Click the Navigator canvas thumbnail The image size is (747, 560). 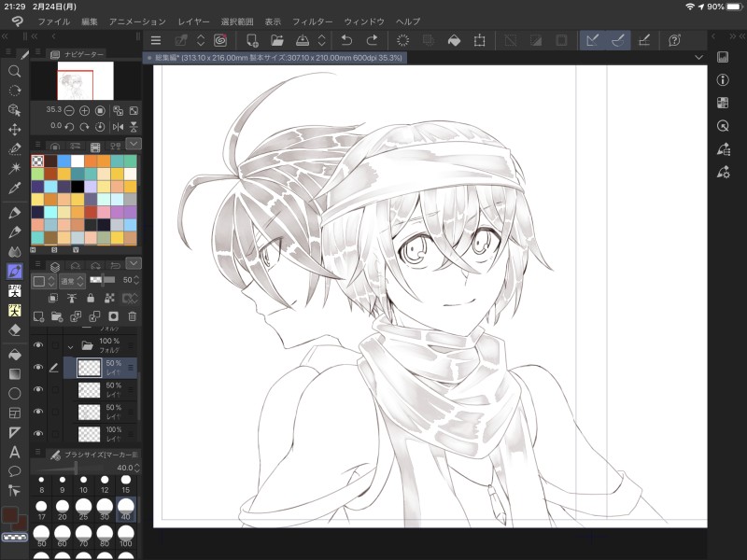coord(85,82)
